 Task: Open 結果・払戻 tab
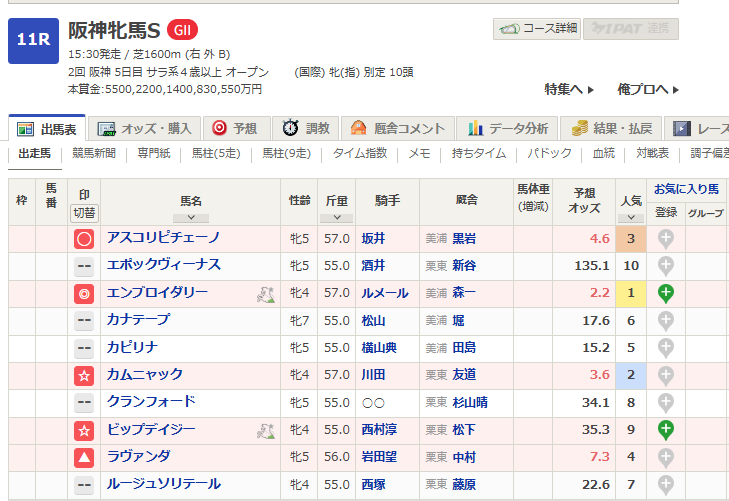point(610,128)
